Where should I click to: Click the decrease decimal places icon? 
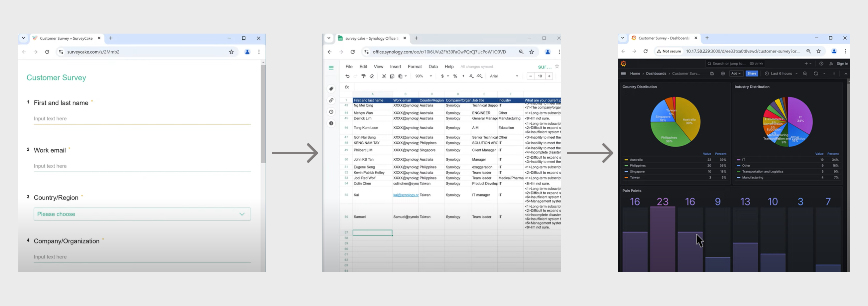(471, 76)
